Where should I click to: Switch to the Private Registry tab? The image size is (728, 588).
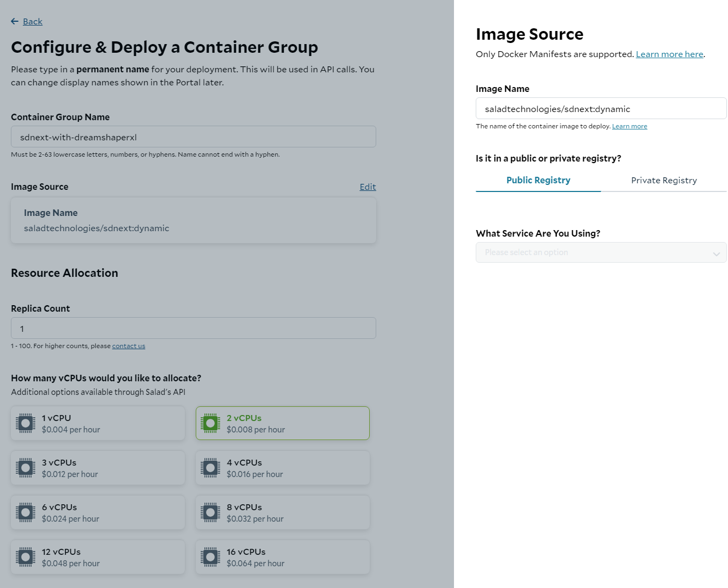[664, 181]
